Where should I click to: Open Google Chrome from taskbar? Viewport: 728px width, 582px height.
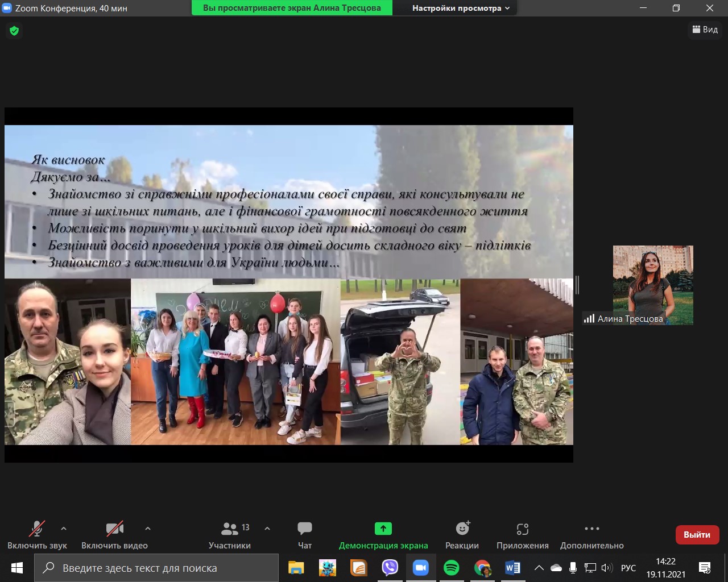[x=482, y=568]
